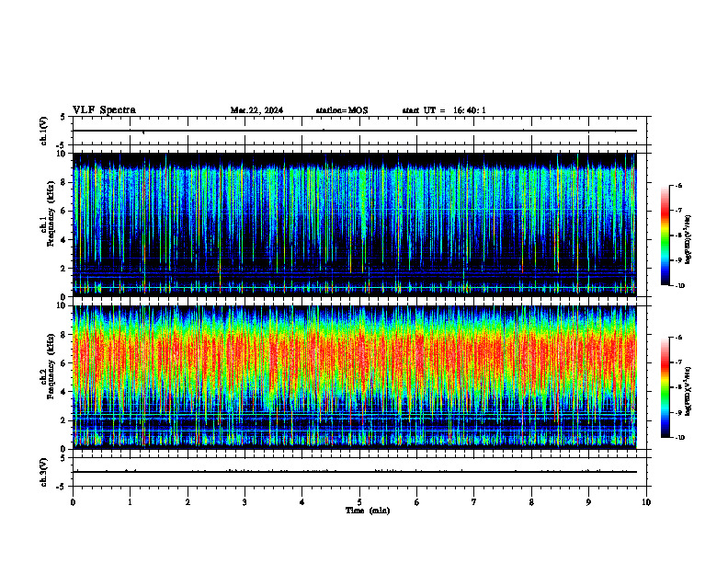
Task: Click the "VLF Spectra" plot title
Action: [x=104, y=110]
